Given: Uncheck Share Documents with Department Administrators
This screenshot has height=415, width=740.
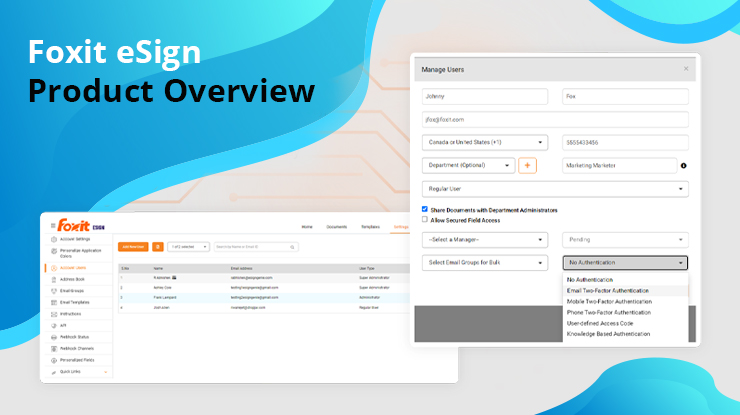Looking at the screenshot, I should (x=425, y=209).
